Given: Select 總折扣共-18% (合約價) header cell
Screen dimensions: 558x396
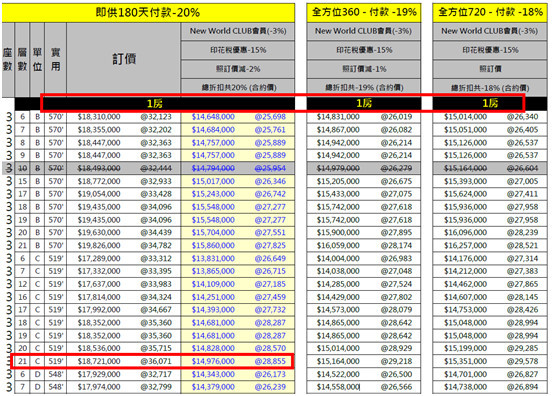Looking at the screenshot, I should pyautogui.click(x=490, y=88).
